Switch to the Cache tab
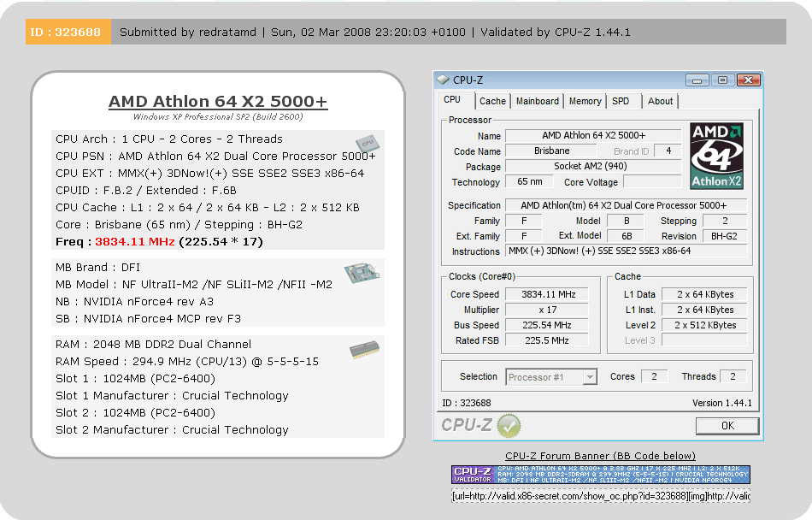The height and width of the screenshot is (520, 812). [x=492, y=101]
